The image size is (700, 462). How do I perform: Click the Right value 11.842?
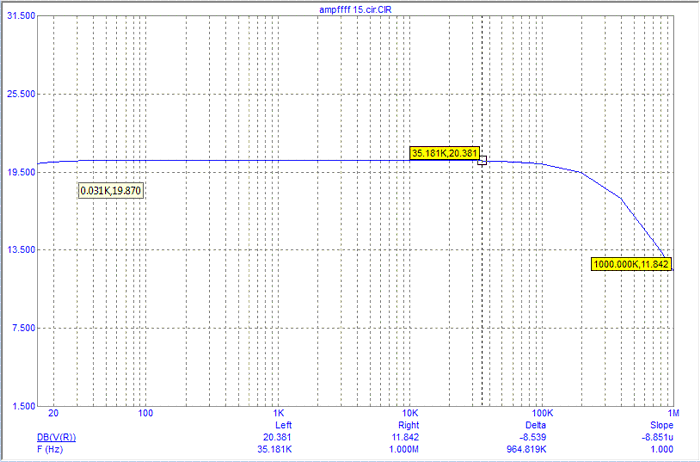click(x=404, y=437)
